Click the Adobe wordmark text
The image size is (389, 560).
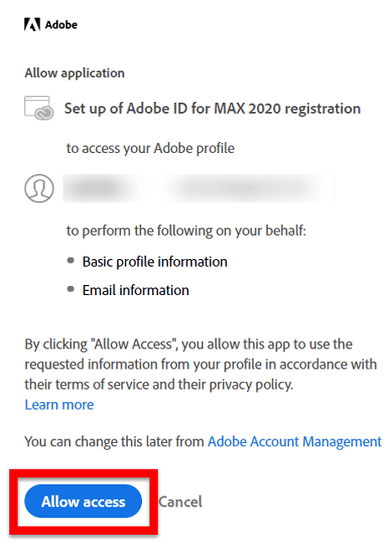[61, 25]
